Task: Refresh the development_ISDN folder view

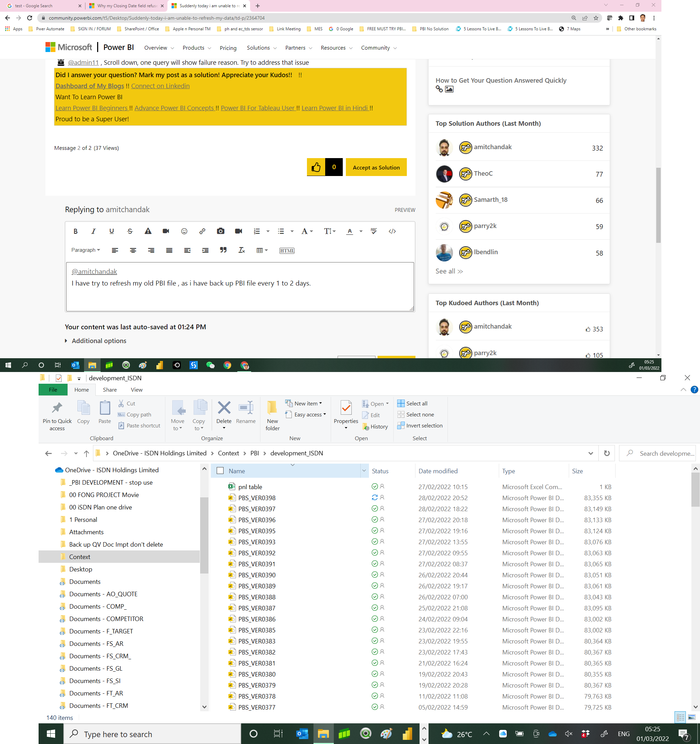Action: pos(607,453)
